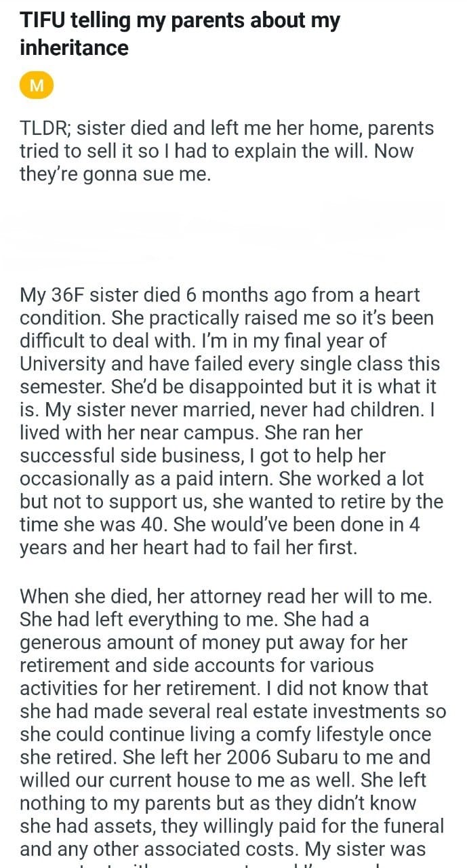467x868 pixels.
Task: Tap the yellow M flair badge
Action: click(37, 85)
